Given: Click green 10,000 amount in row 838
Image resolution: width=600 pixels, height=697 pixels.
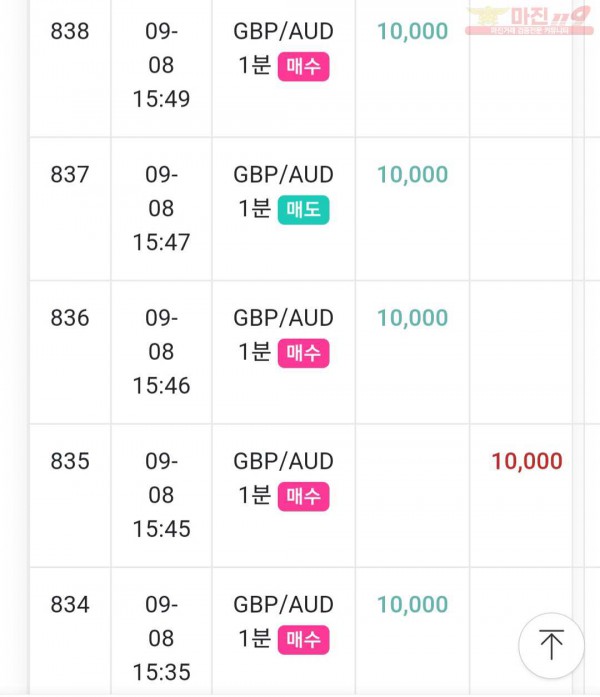Looking at the screenshot, I should [412, 32].
